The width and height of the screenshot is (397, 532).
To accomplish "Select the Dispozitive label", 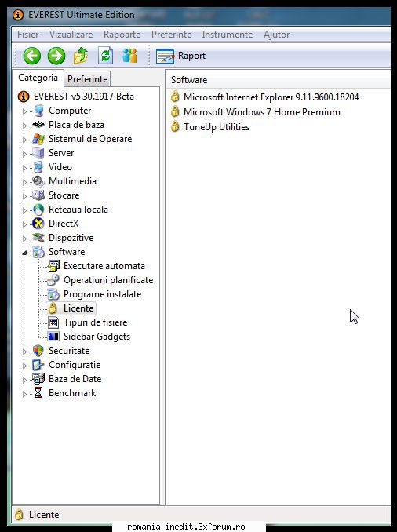I will tap(71, 238).
